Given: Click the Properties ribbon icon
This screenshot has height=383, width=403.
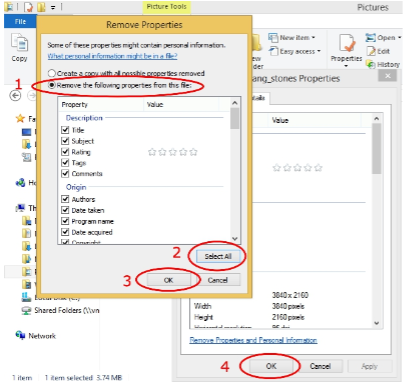Looking at the screenshot, I should (347, 44).
